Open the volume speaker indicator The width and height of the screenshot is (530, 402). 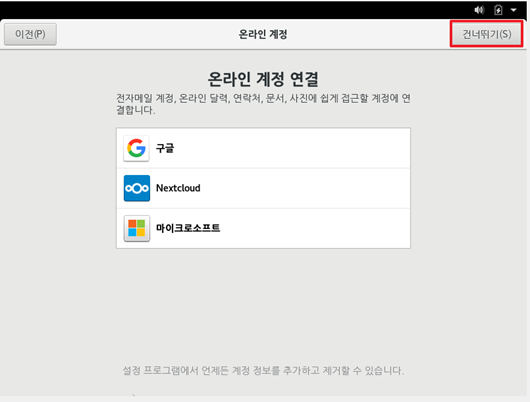tap(479, 10)
